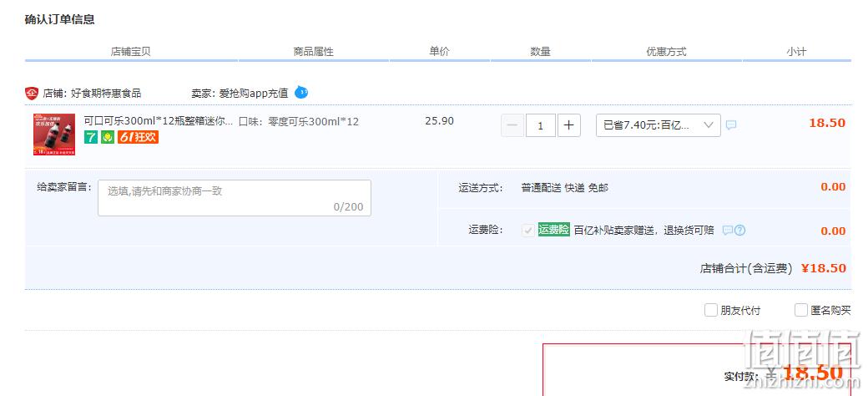Click the 小计 column header
The width and height of the screenshot is (868, 396).
(x=796, y=52)
